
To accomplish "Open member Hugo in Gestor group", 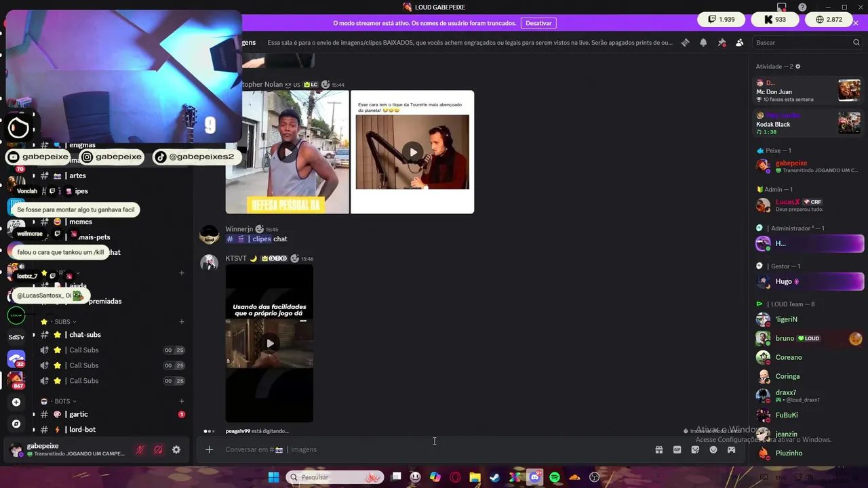I will 808,281.
